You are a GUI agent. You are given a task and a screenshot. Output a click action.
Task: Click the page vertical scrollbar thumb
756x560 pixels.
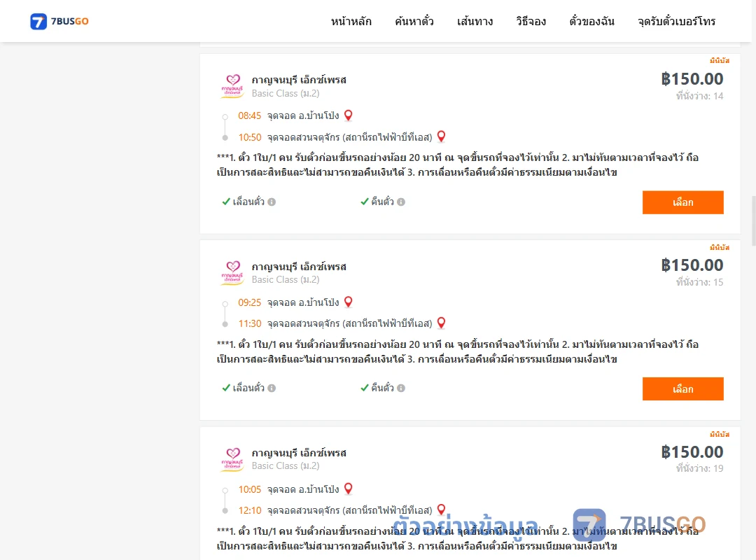(x=754, y=220)
